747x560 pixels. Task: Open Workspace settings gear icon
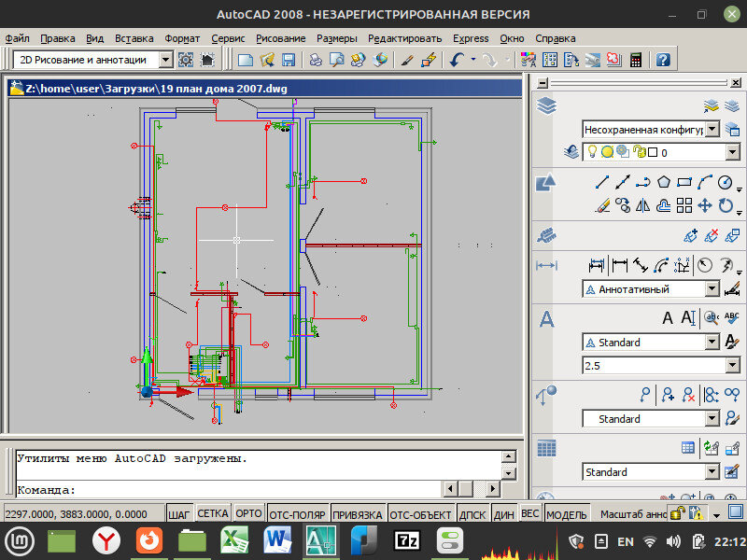186,60
